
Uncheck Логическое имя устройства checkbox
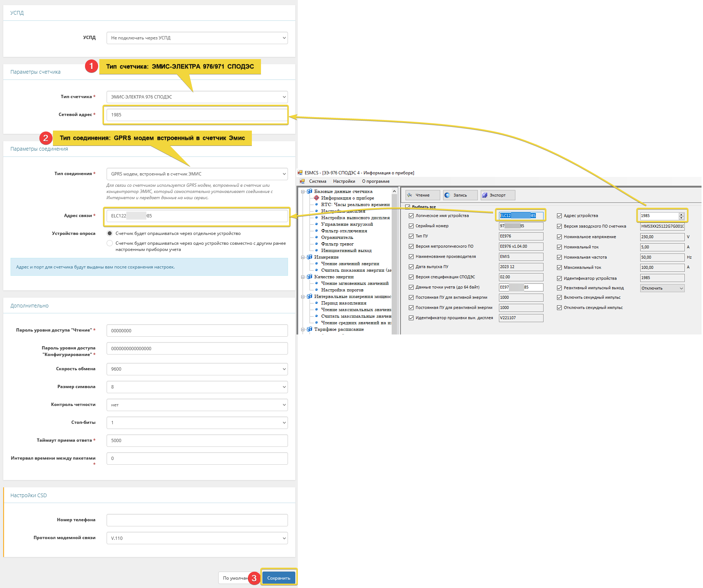(x=411, y=216)
